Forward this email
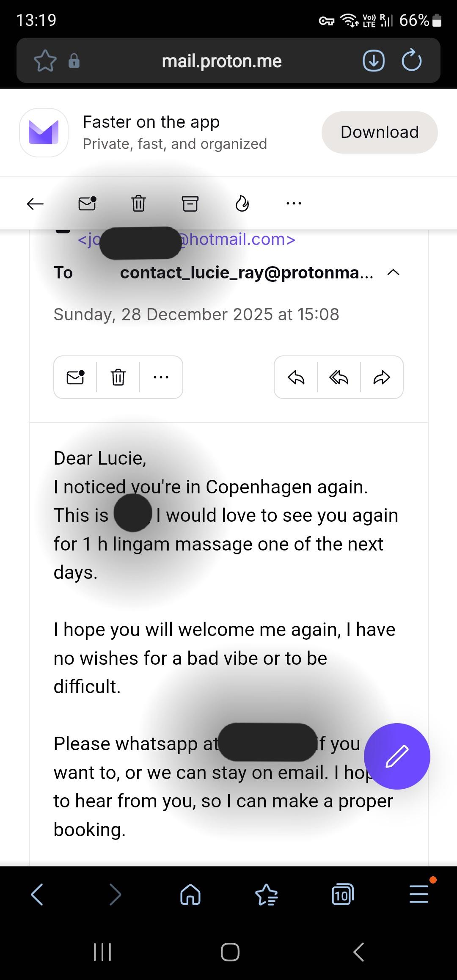 click(382, 377)
